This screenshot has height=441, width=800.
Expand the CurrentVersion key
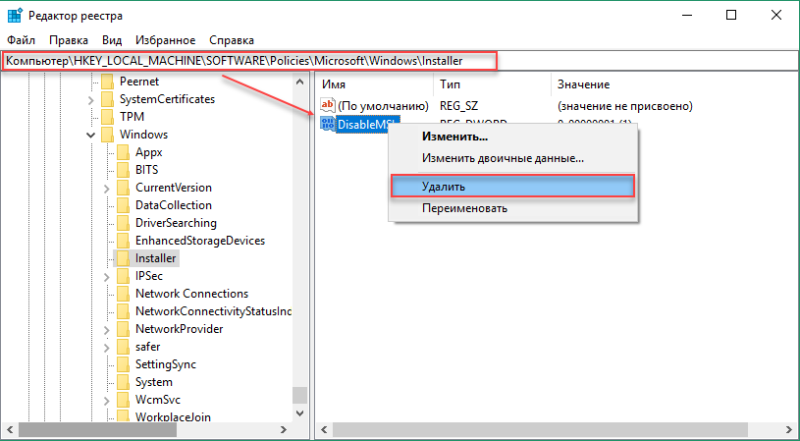coord(107,188)
